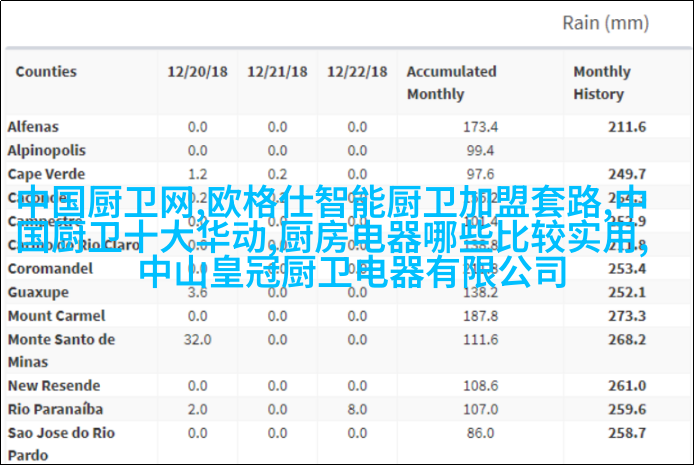Click the 111.6 accumulated value
This screenshot has height=466, width=695.
coord(480,340)
